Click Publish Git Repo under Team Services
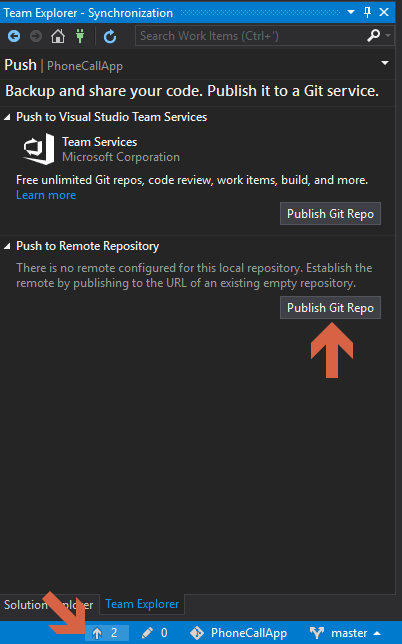The height and width of the screenshot is (644, 402). point(330,214)
